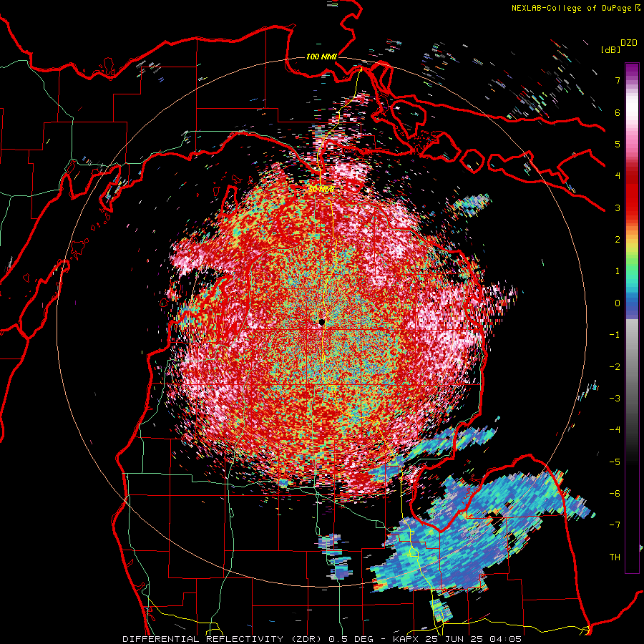This screenshot has width=644, height=644.
Task: Click the scale value -2
Action: [615, 367]
